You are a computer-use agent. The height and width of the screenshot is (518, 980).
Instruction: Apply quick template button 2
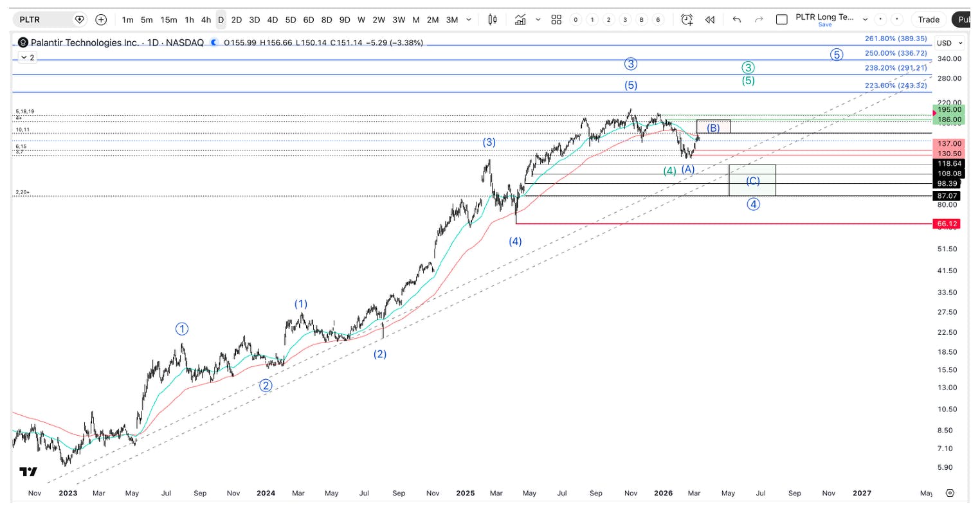608,19
